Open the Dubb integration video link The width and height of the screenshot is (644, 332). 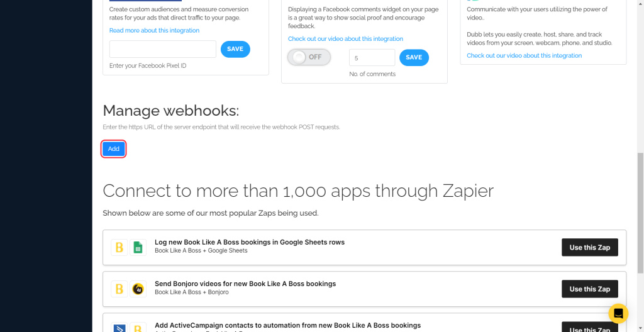pyautogui.click(x=524, y=55)
